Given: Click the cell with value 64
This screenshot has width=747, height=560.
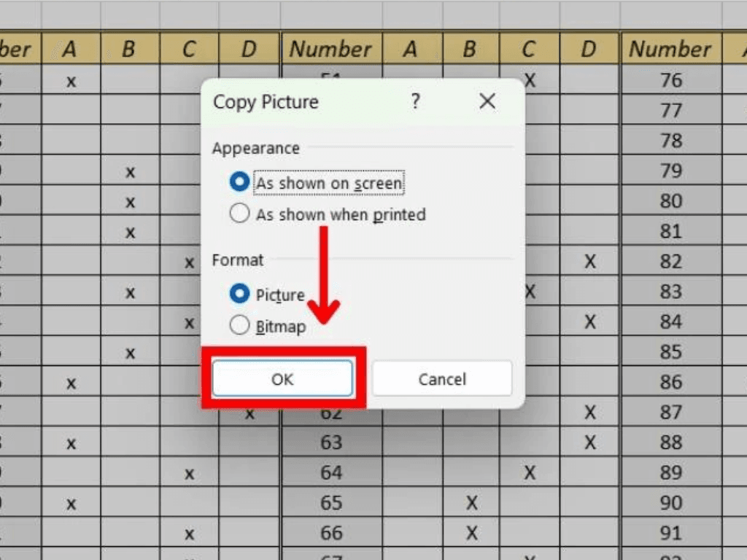Looking at the screenshot, I should [331, 472].
